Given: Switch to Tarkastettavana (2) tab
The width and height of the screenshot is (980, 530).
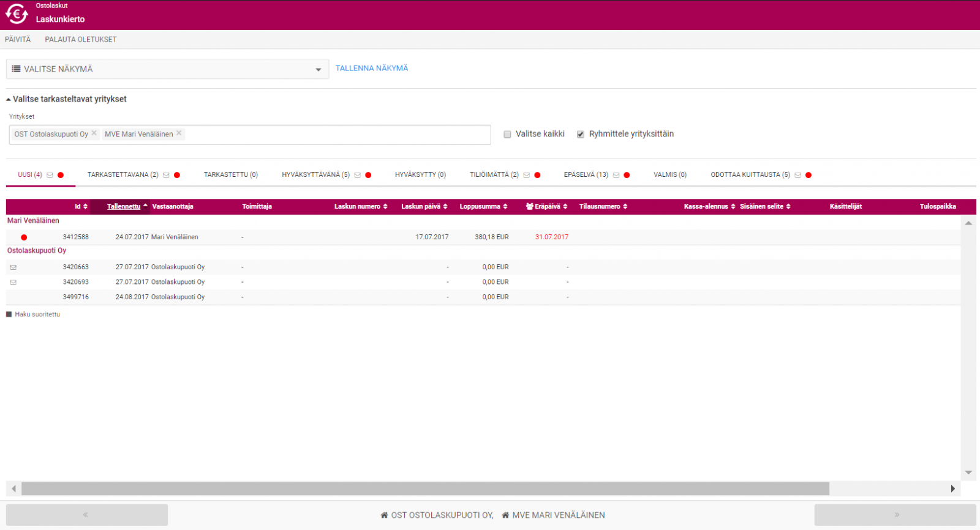Looking at the screenshot, I should coord(123,175).
